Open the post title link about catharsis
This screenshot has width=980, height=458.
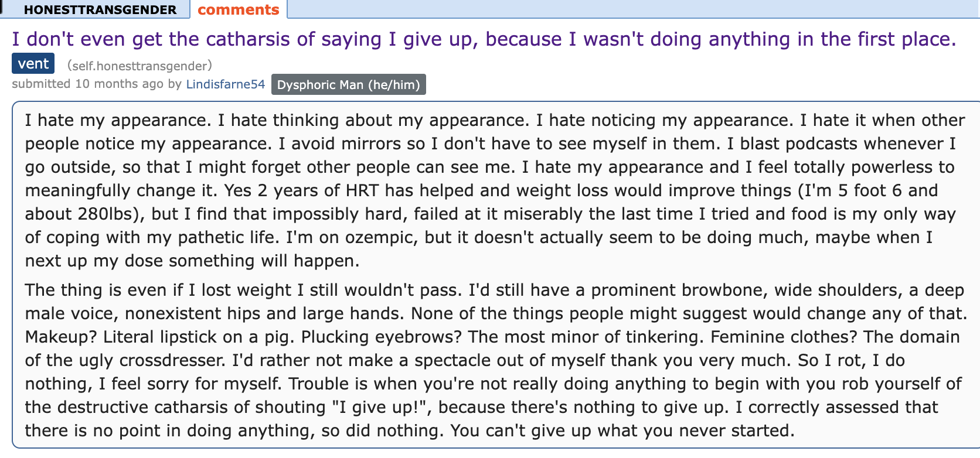click(x=484, y=39)
